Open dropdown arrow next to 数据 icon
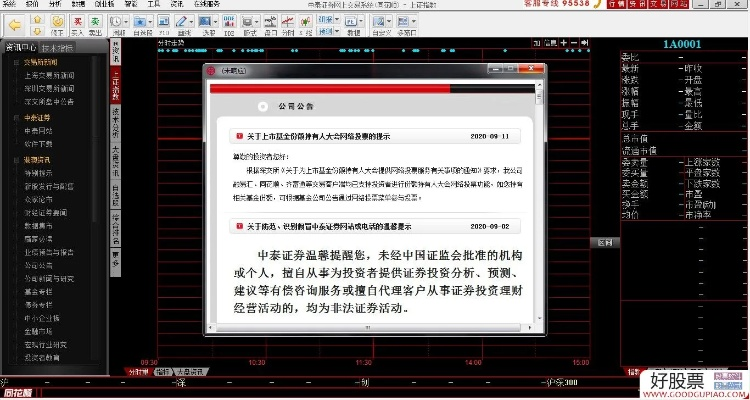 [x=362, y=22]
